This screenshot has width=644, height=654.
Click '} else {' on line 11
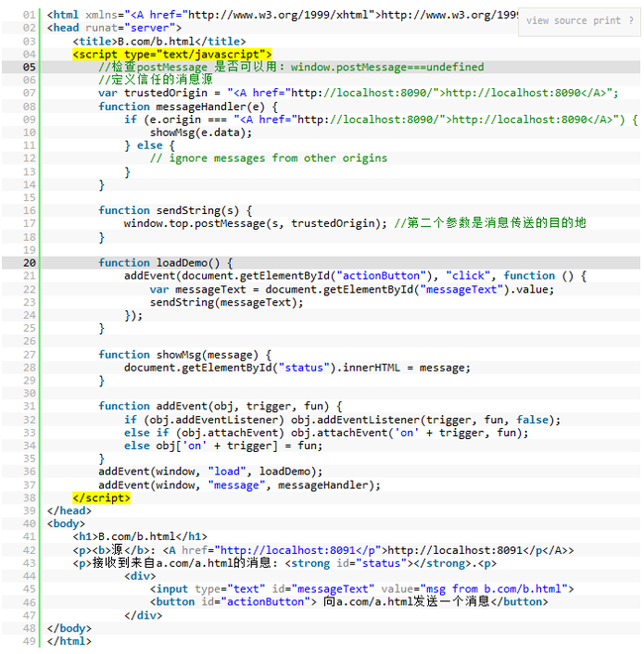tap(150, 146)
